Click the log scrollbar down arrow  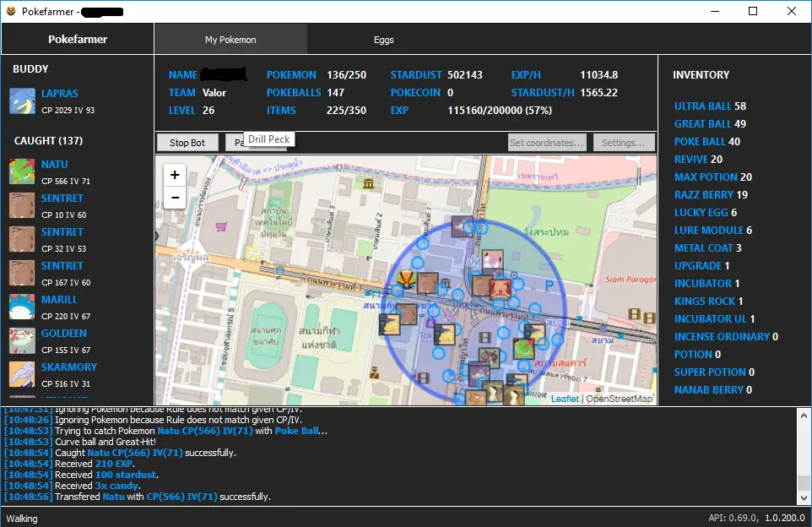point(804,498)
